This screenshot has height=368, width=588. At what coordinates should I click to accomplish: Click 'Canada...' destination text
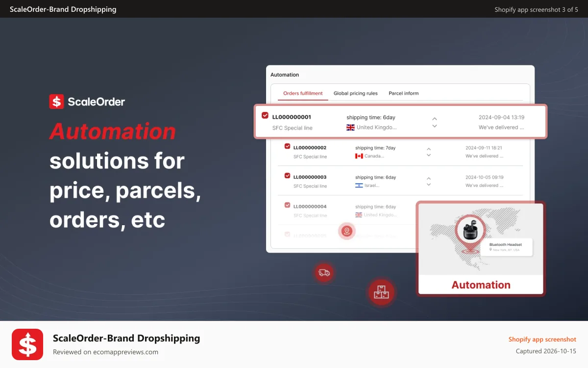point(374,156)
